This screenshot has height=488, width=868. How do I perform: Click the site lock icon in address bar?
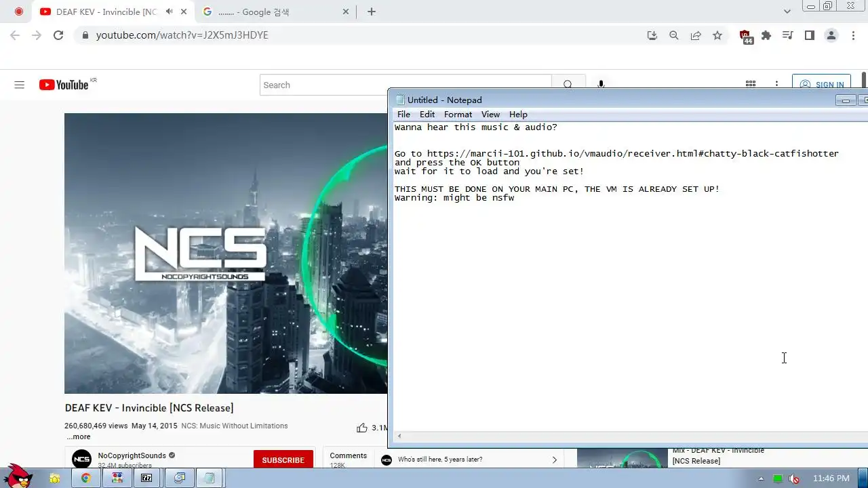point(85,35)
